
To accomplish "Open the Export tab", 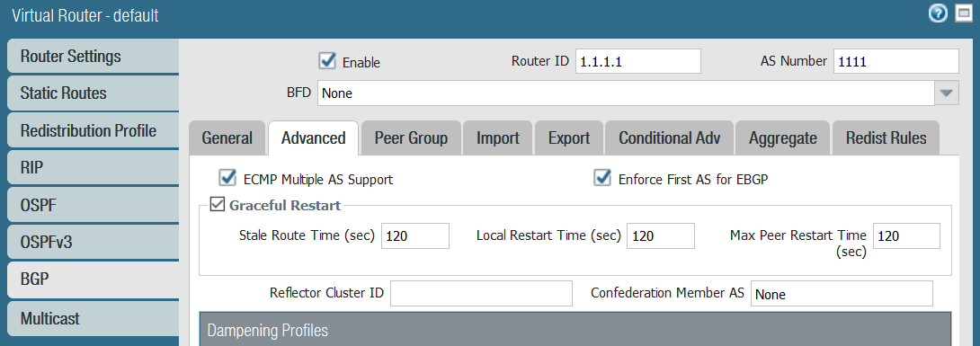I will click(569, 138).
